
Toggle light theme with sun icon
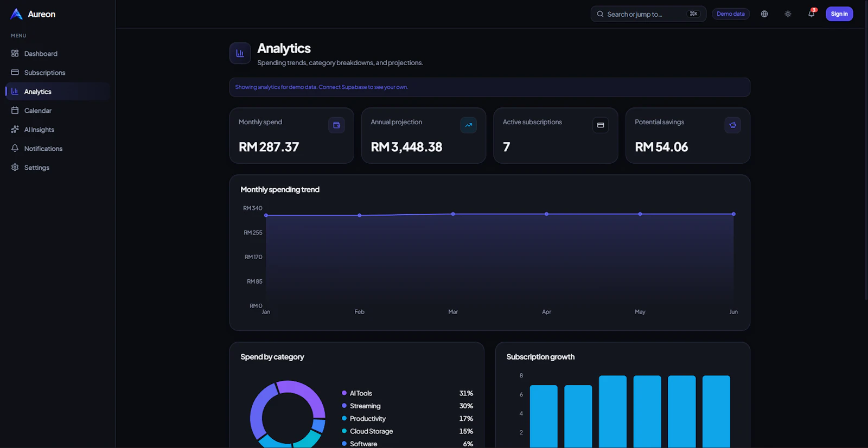788,14
